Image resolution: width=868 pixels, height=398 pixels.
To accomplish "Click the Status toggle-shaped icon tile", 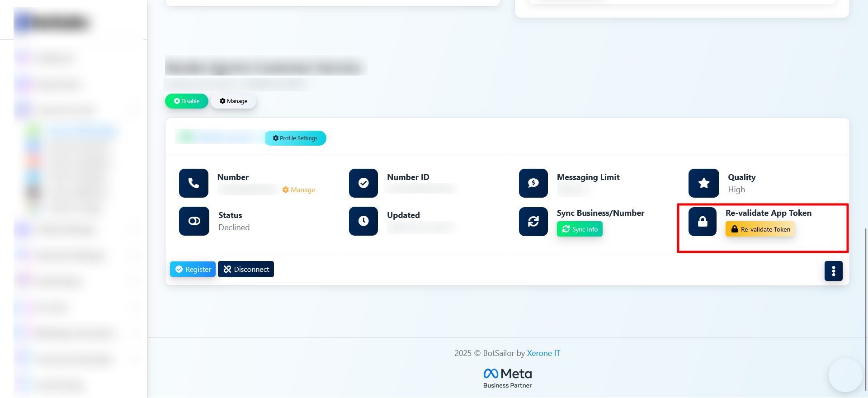I will pos(194,221).
